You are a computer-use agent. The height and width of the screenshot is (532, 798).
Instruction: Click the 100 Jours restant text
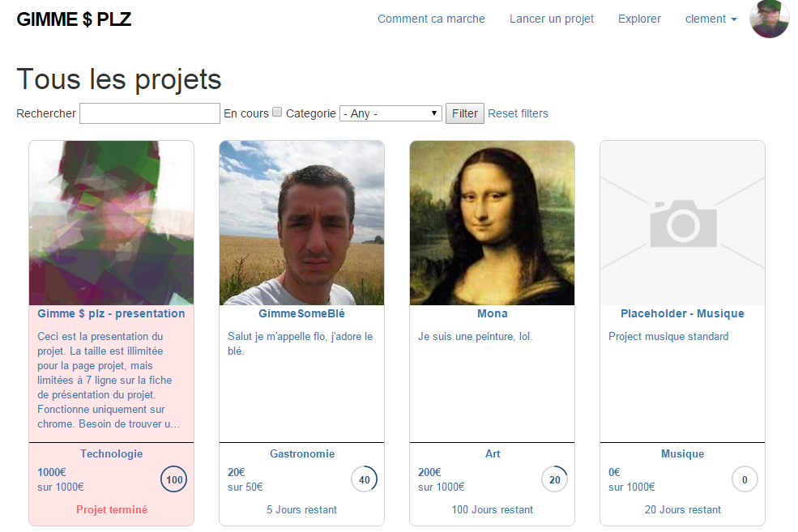[492, 509]
